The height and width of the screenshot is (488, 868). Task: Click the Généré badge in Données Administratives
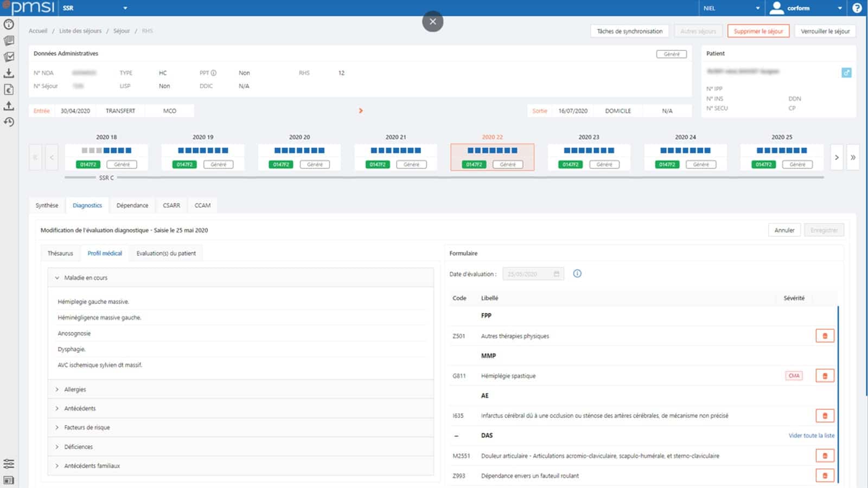pos(672,54)
